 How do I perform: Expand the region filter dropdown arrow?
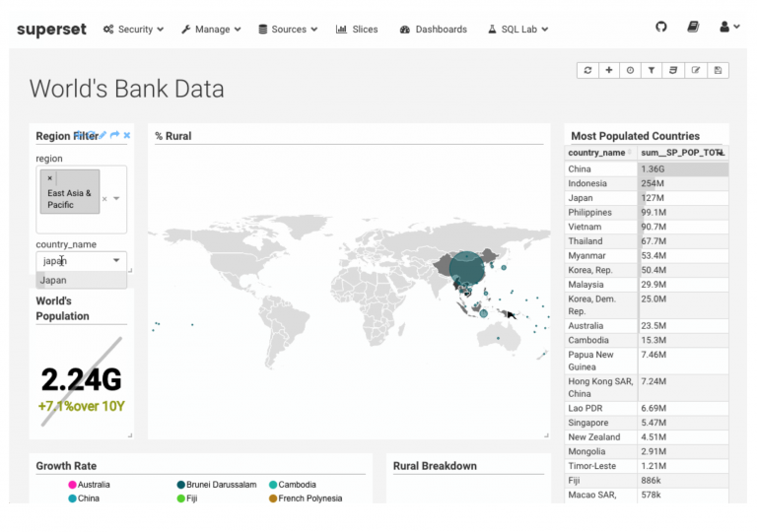116,198
